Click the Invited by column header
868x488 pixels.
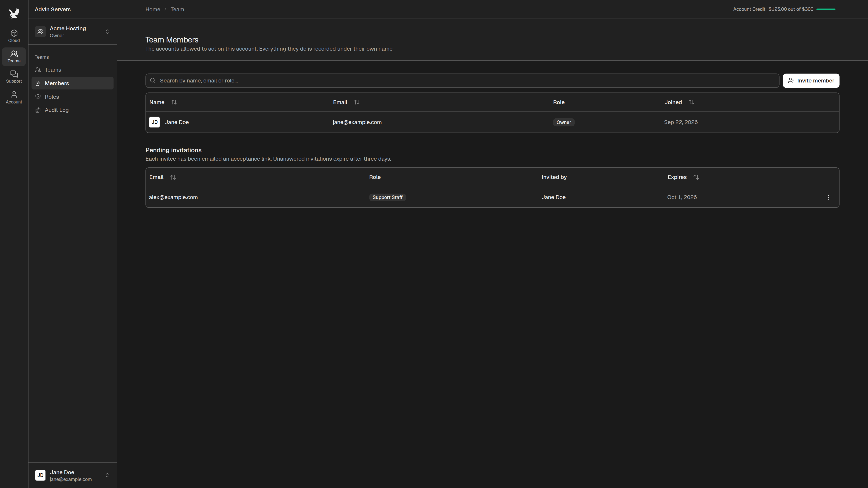click(554, 177)
